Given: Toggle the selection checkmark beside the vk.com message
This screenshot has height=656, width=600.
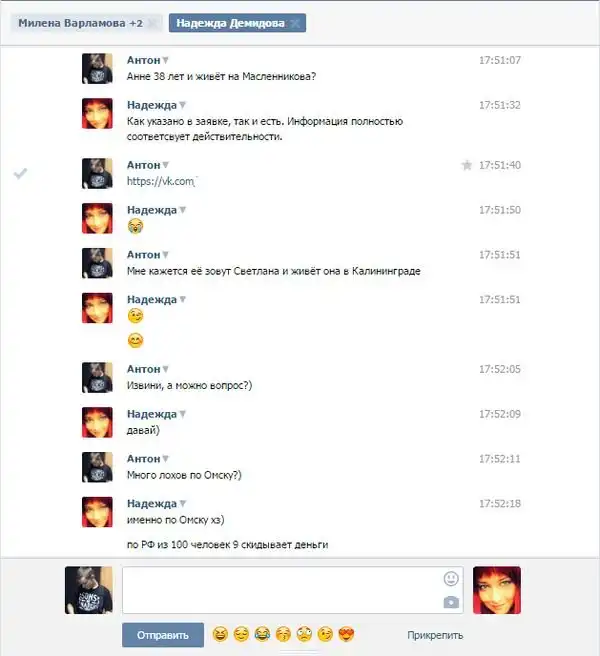Looking at the screenshot, I should [20, 173].
